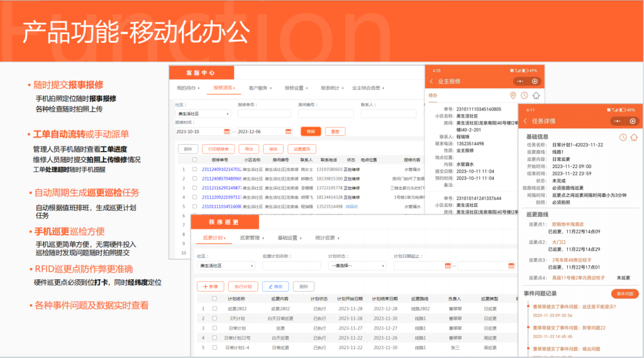Viewport: 644px width, 358px height.
Task: Click 导出 export button
Action: (249, 149)
